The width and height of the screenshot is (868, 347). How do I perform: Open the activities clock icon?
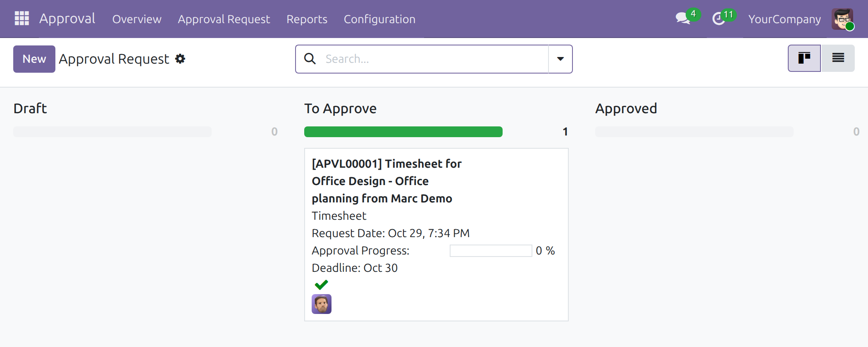(x=719, y=19)
